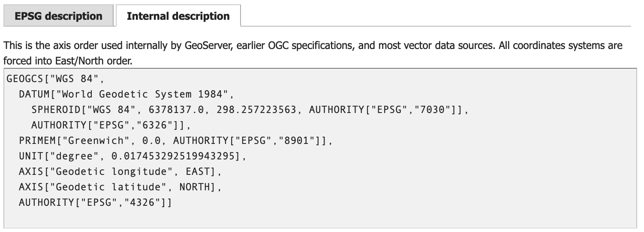
Task: Click the AUTHORITY["EPSG","6326"] line
Action: 110,125
